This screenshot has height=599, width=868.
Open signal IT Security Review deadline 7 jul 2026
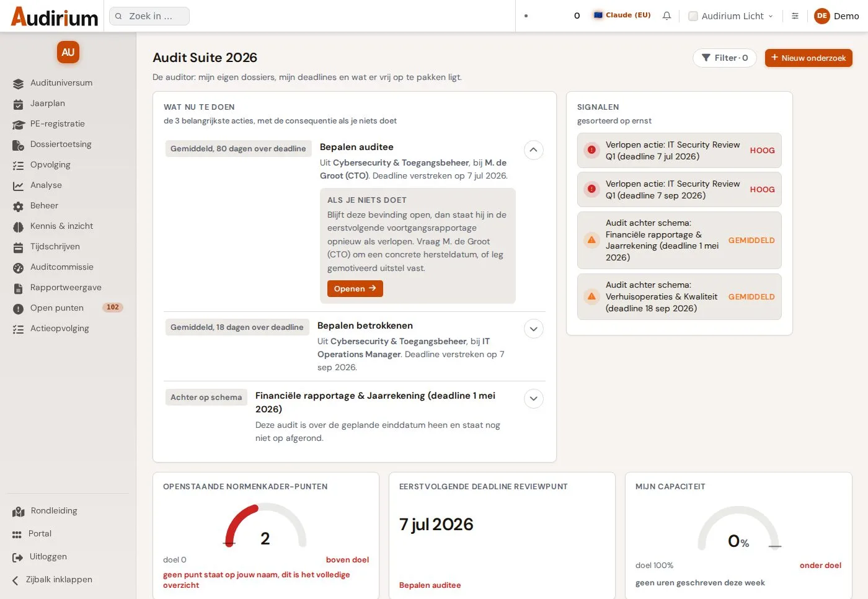(680, 151)
